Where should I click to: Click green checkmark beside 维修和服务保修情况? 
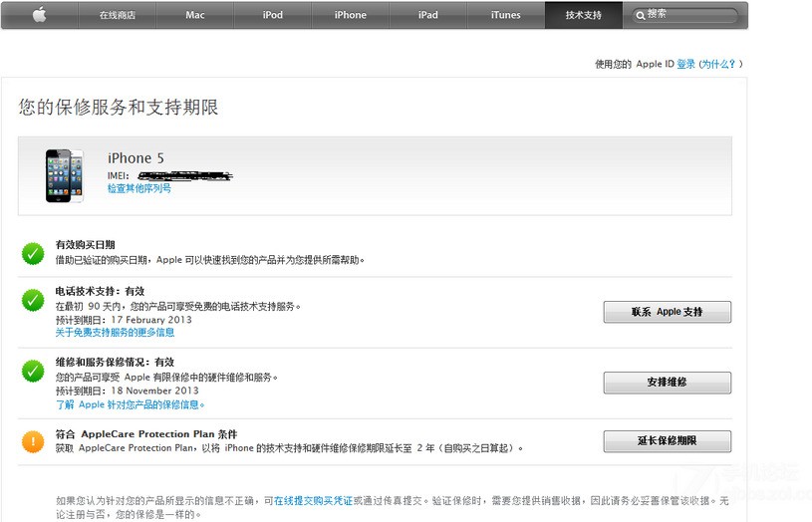[x=33, y=371]
